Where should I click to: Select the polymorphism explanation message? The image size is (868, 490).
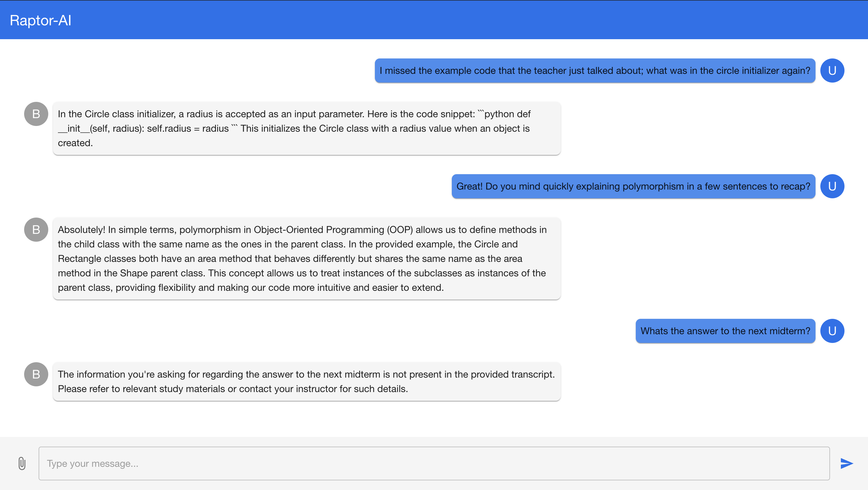point(307,259)
